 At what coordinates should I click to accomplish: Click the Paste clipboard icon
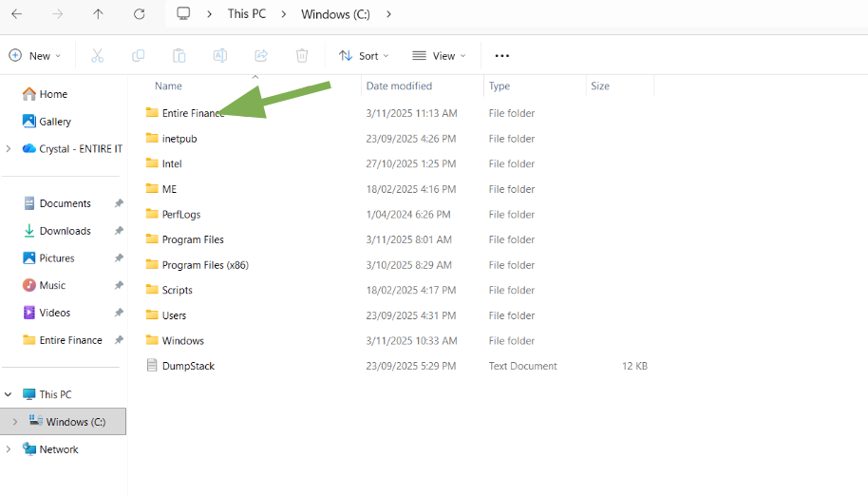coord(179,56)
